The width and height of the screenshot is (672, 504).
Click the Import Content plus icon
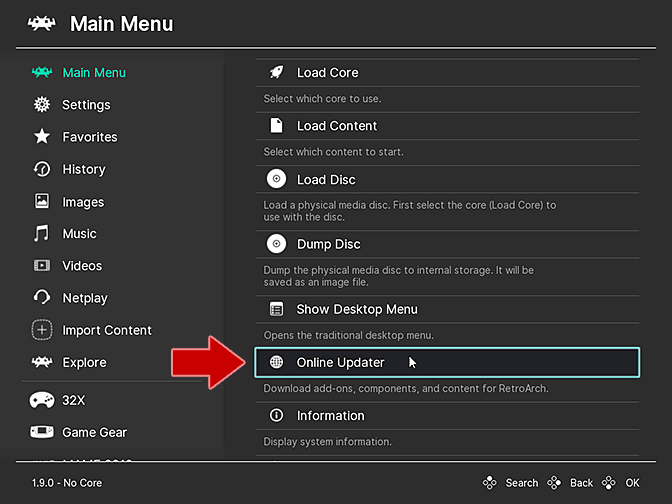(x=42, y=330)
